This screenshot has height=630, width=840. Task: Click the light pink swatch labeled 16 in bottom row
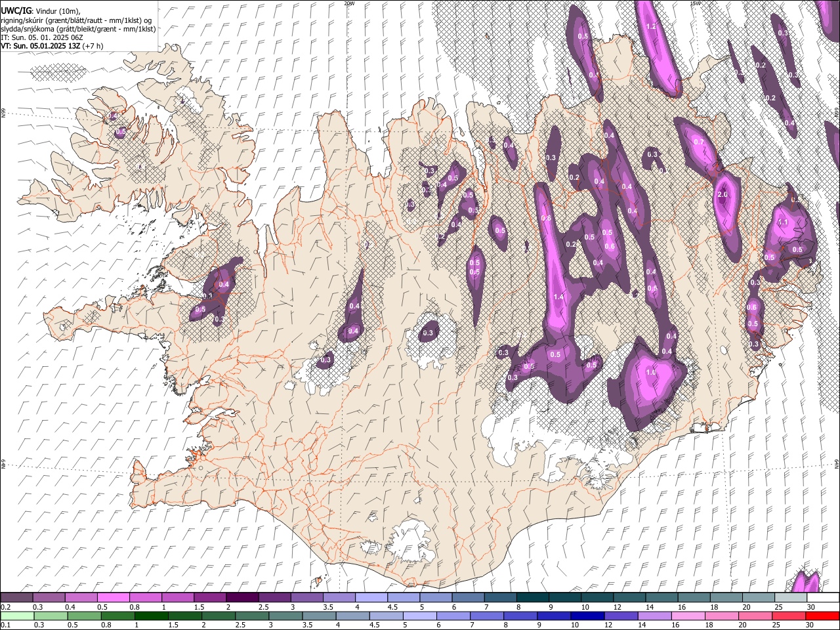tap(688, 616)
